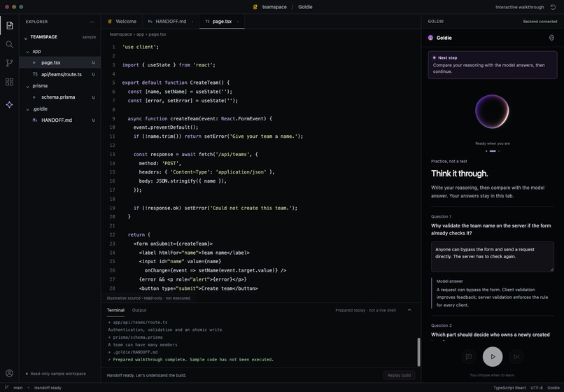Click 'main' branch in status bar
Viewport: 564px width, 392px height.
coord(18,388)
